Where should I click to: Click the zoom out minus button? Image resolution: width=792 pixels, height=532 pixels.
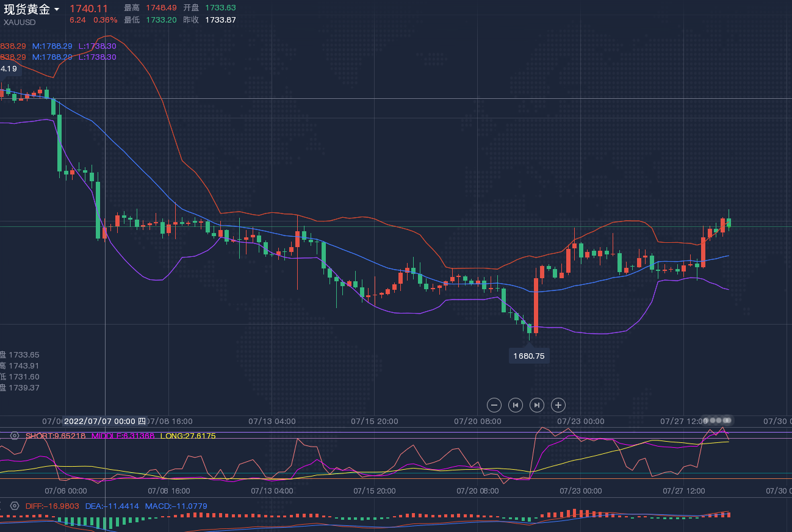coord(495,404)
